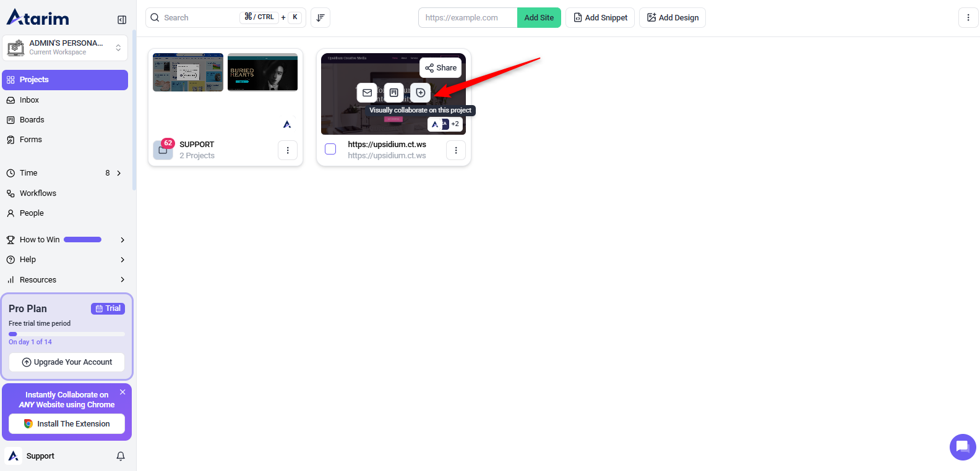This screenshot has height=471, width=980.
Task: Open the chat support bubble
Action: pyautogui.click(x=962, y=447)
